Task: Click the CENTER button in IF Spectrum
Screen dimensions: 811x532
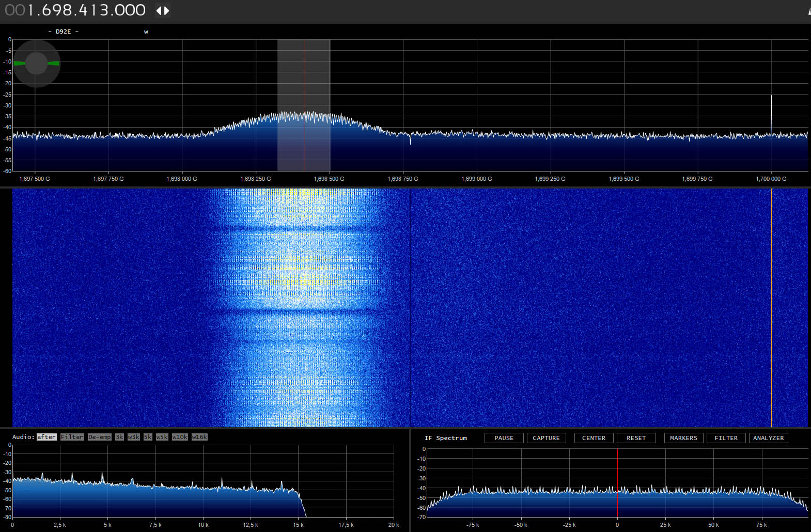Action: (x=594, y=438)
